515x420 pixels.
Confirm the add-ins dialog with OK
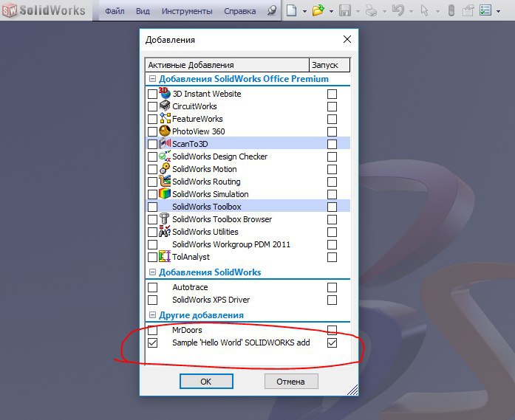(x=206, y=382)
